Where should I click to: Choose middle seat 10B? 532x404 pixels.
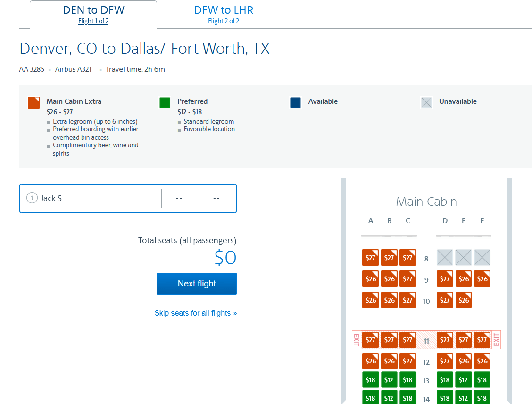[x=389, y=300]
